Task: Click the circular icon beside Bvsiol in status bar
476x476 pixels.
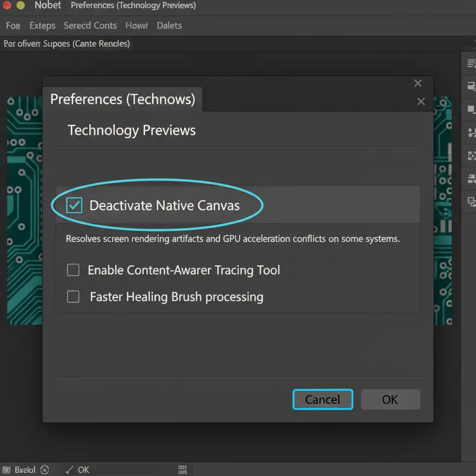Action: pyautogui.click(x=45, y=469)
